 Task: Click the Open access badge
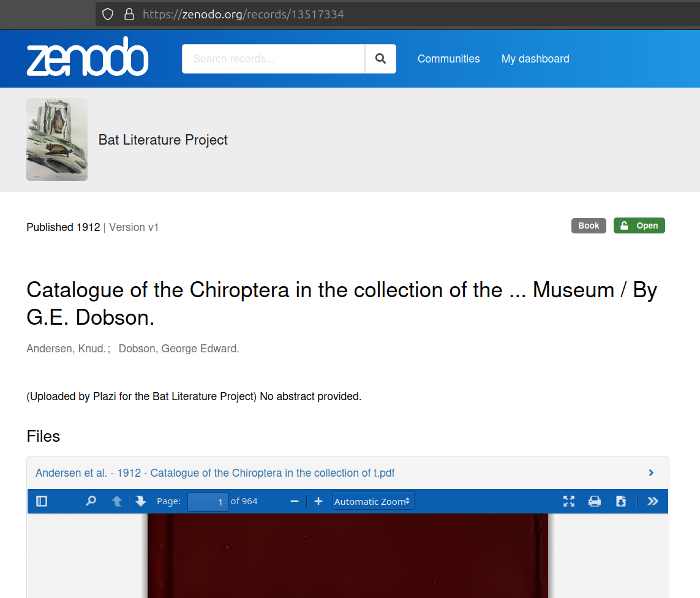click(x=639, y=225)
